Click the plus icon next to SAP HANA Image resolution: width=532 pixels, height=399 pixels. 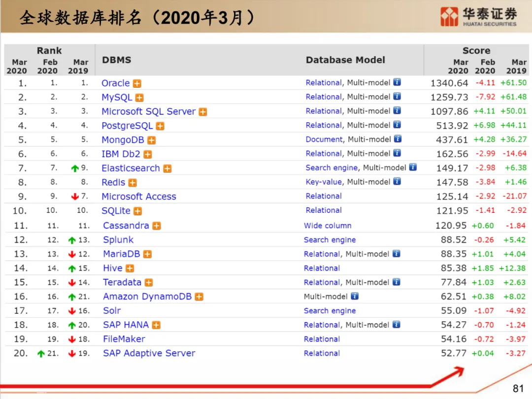pos(156,325)
